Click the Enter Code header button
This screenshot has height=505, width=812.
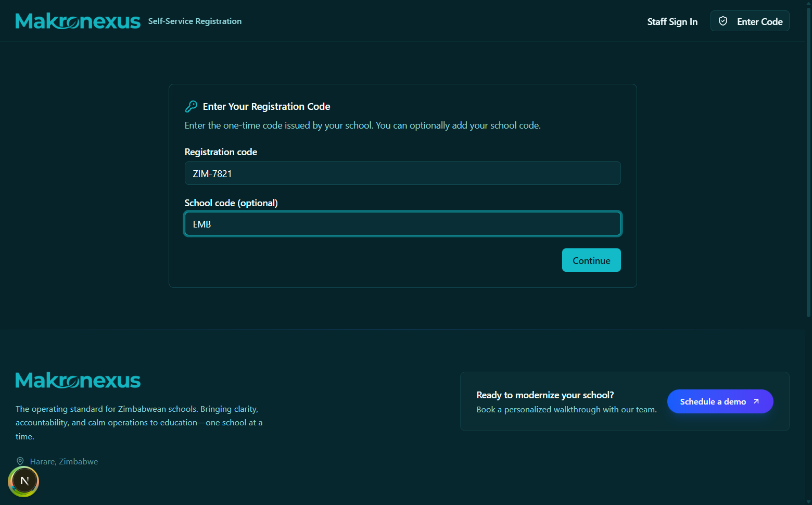coord(750,21)
